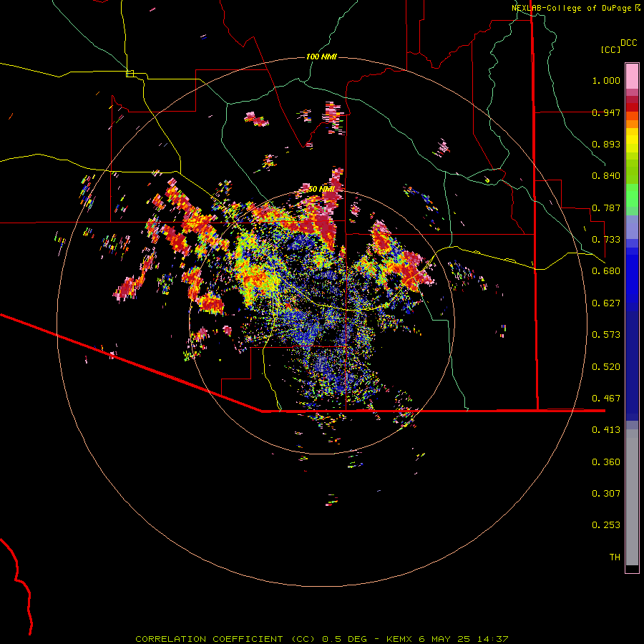Click the DCC product label
This screenshot has height=644, width=644.
(628, 43)
